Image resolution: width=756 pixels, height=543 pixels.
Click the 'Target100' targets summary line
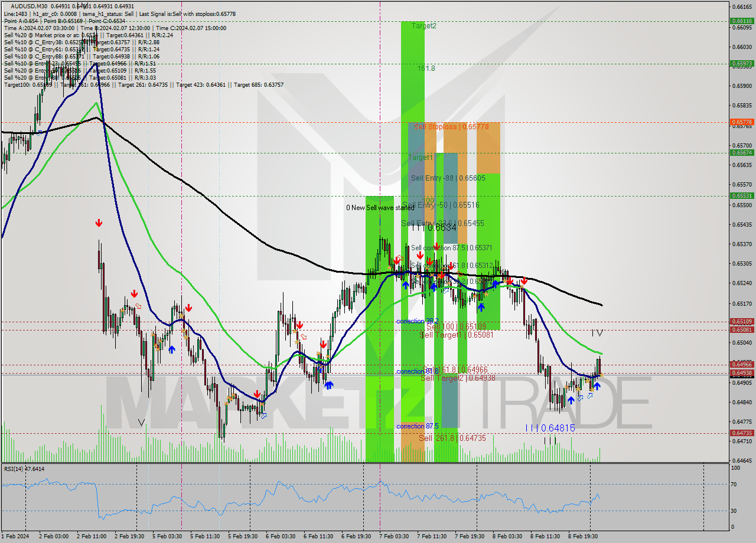144,84
